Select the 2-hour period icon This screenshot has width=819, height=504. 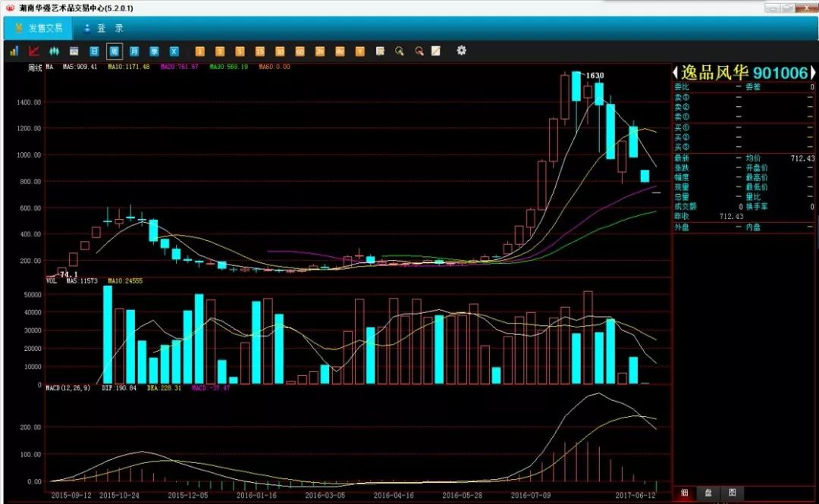[320, 51]
